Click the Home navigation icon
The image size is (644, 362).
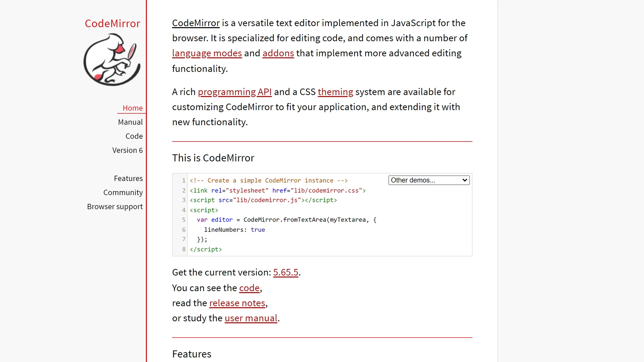tap(133, 108)
